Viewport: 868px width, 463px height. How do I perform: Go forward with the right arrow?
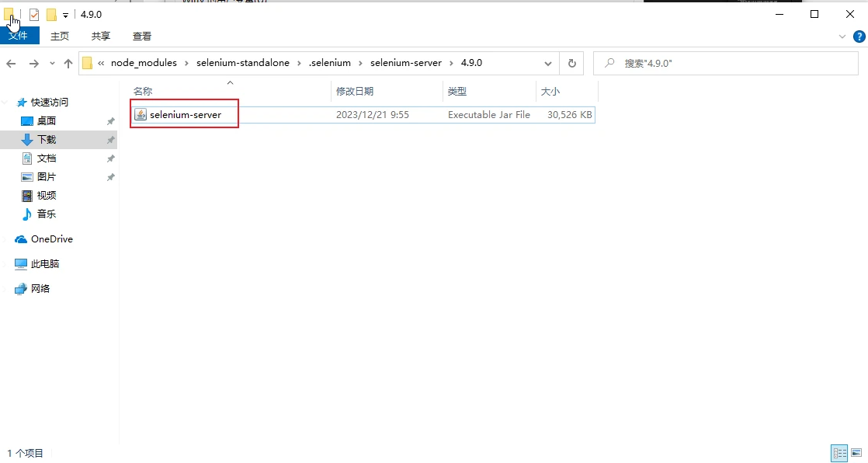point(33,64)
